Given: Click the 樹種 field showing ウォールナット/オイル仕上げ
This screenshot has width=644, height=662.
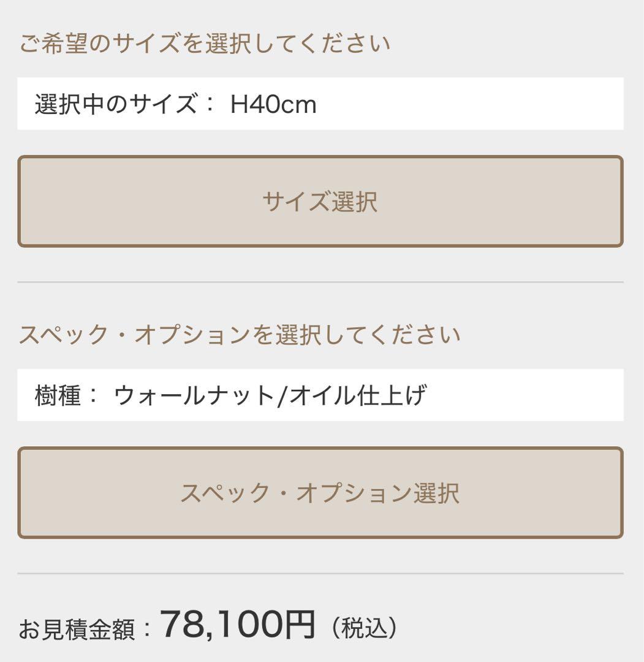Looking at the screenshot, I should coord(320,395).
